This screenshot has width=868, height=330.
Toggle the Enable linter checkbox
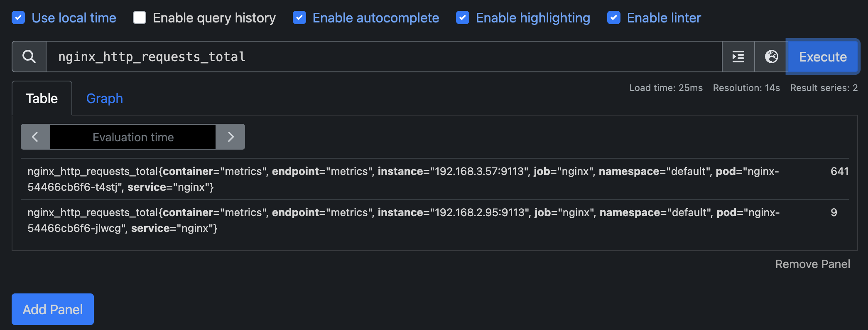click(x=614, y=18)
